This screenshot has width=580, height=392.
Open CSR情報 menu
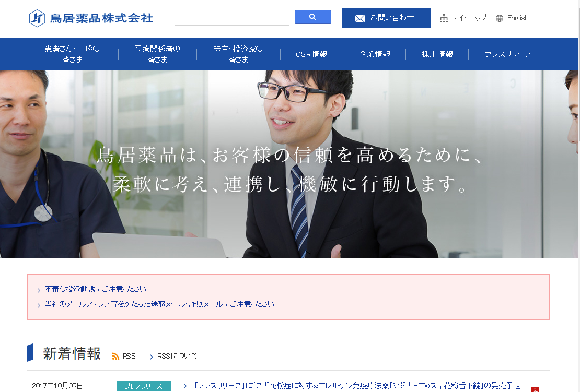pyautogui.click(x=311, y=54)
